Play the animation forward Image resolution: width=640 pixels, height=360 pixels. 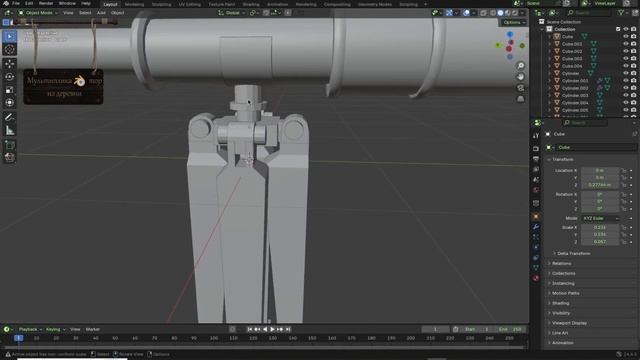click(x=272, y=329)
